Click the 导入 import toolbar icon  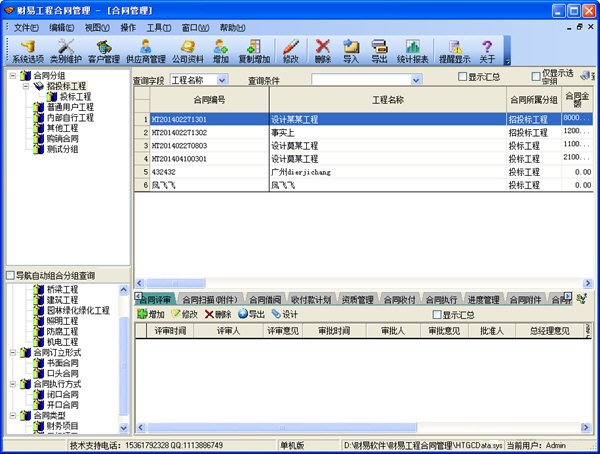351,51
